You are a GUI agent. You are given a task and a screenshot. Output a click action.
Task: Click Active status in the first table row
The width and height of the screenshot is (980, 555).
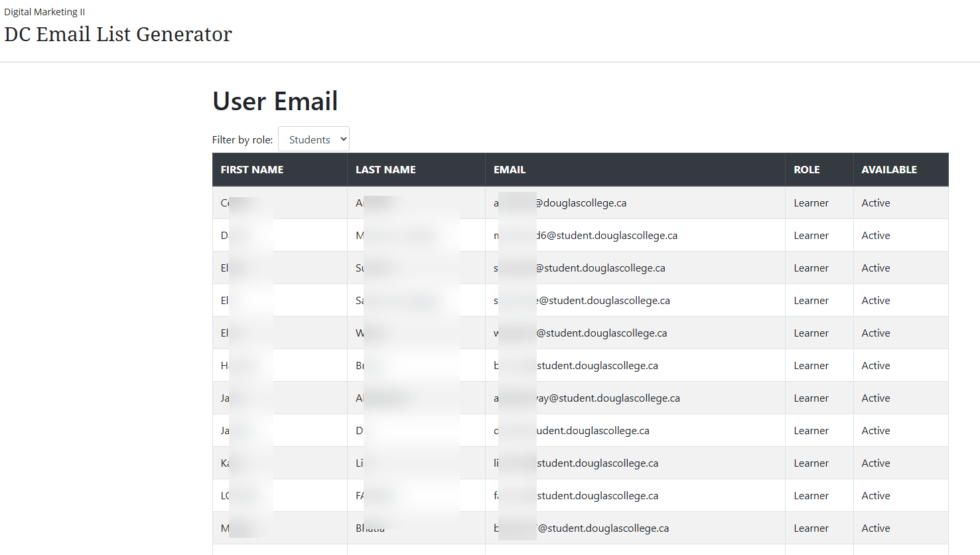876,203
